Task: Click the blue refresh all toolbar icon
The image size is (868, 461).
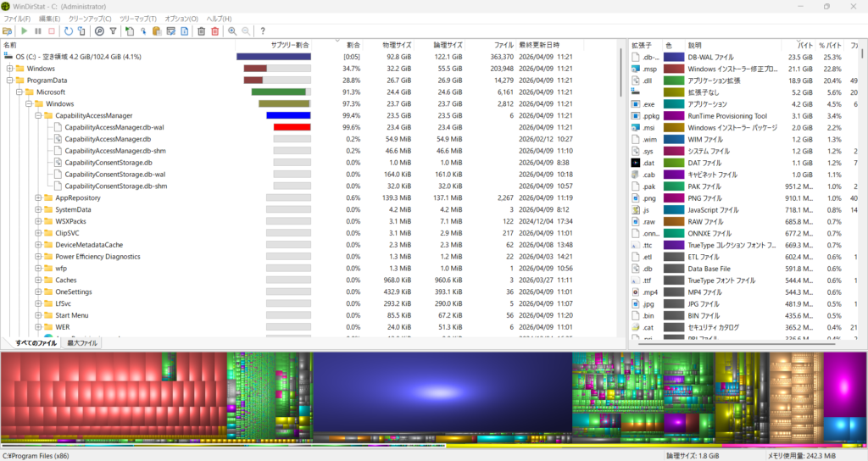Action: click(x=68, y=31)
